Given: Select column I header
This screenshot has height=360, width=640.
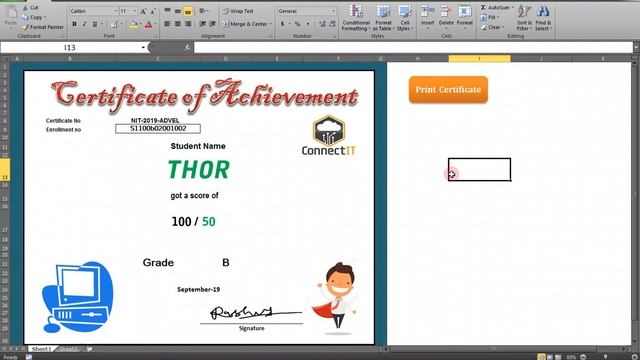Looking at the screenshot, I should (479, 59).
